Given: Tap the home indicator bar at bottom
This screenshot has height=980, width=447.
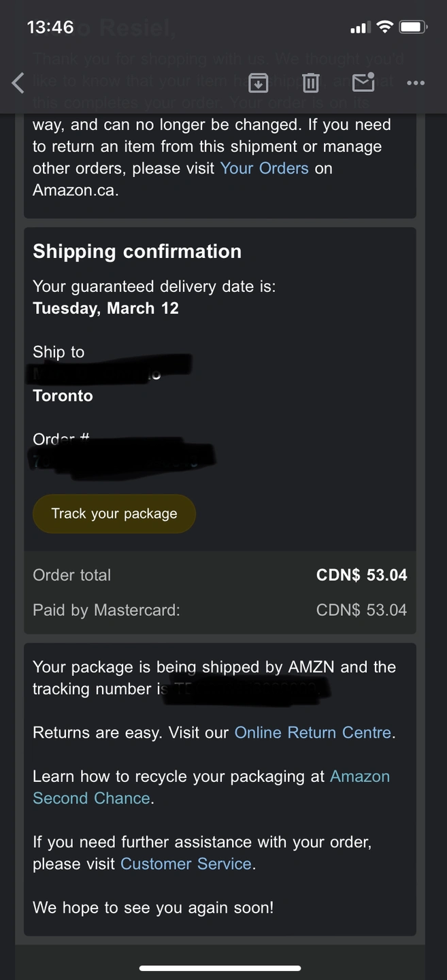Looking at the screenshot, I should 220,968.
